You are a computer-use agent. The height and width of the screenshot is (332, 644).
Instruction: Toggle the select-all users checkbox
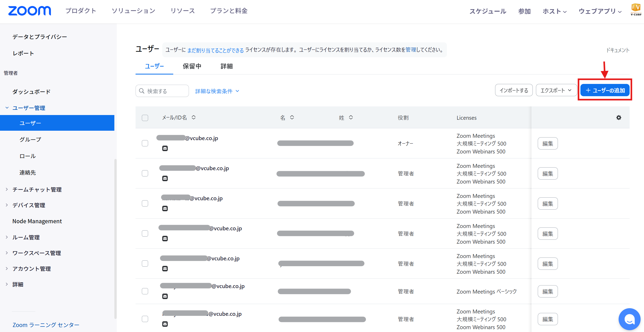coord(145,118)
